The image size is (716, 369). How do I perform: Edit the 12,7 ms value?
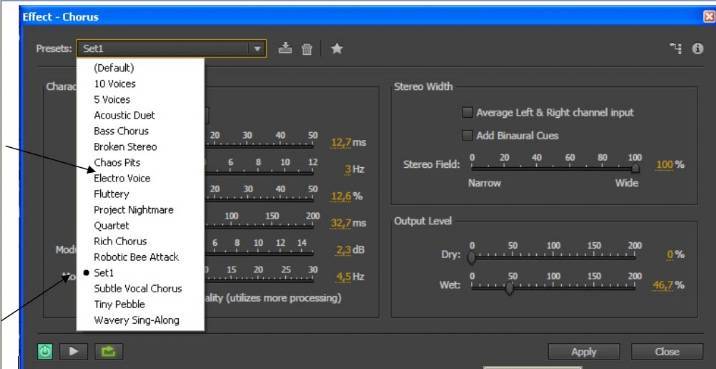click(341, 142)
